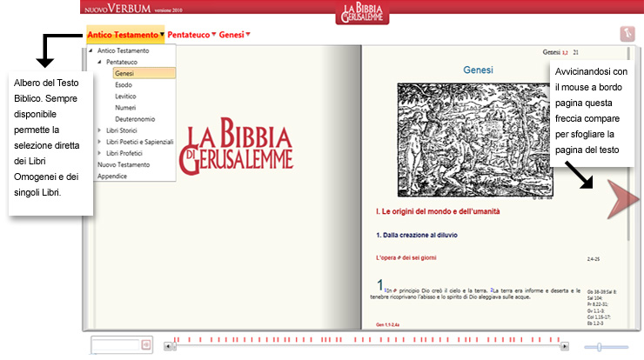Click the go button beside the search field
Screen dimensions: 644x360
[146, 345]
